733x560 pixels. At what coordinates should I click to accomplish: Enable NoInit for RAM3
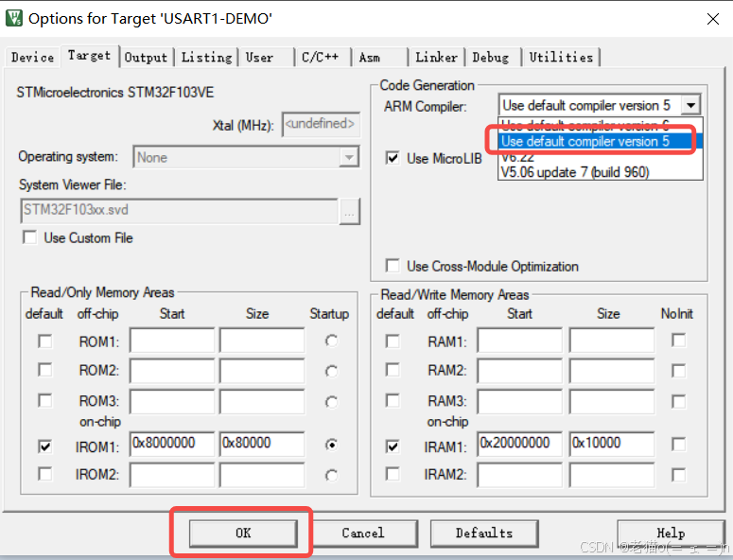(x=679, y=401)
